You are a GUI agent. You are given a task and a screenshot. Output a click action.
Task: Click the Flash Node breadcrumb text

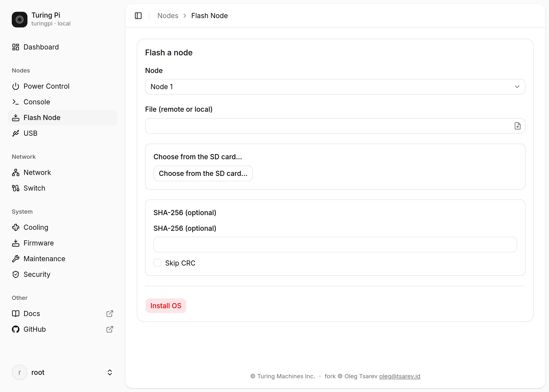coord(210,16)
